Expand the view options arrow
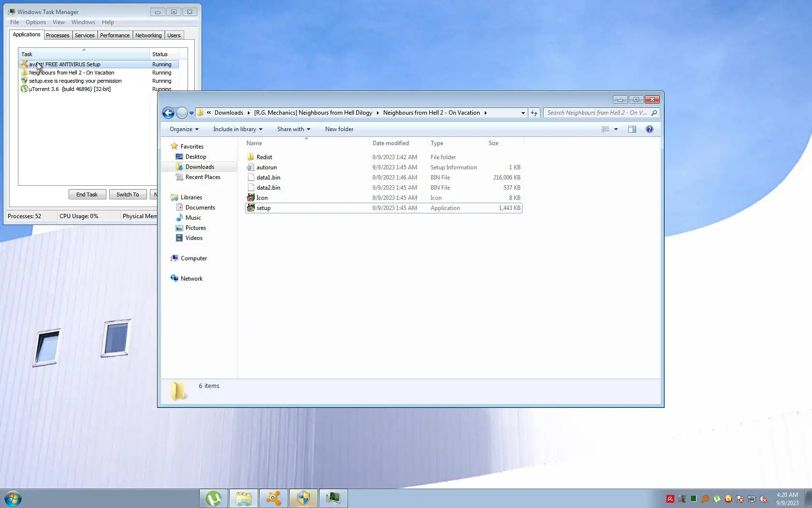812x508 pixels. click(x=616, y=129)
